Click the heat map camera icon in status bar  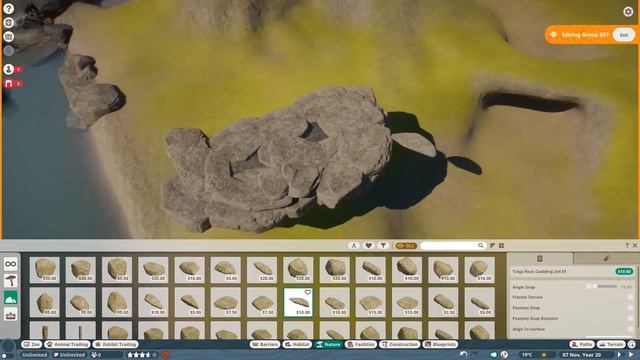(x=493, y=355)
